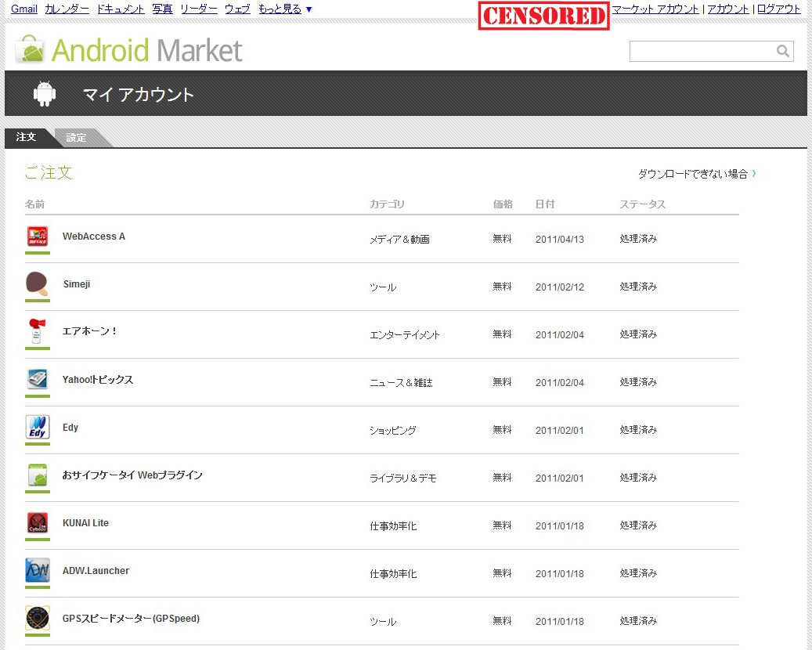This screenshot has width=812, height=650.
Task: Click 仕事効率化 in the KUNAI Lite row
Action: [393, 525]
